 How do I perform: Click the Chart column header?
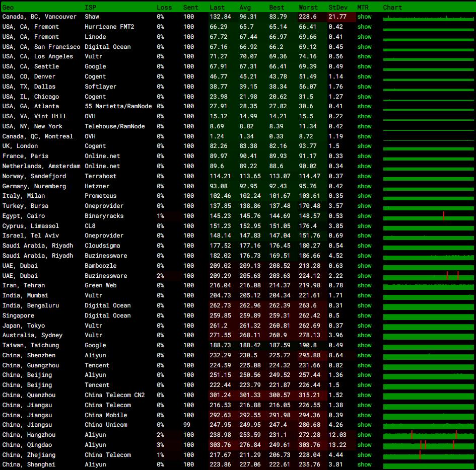click(392, 7)
